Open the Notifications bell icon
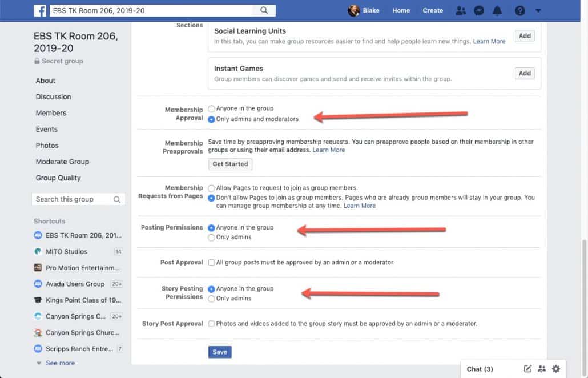Image resolution: width=588 pixels, height=378 pixels. 497,10
